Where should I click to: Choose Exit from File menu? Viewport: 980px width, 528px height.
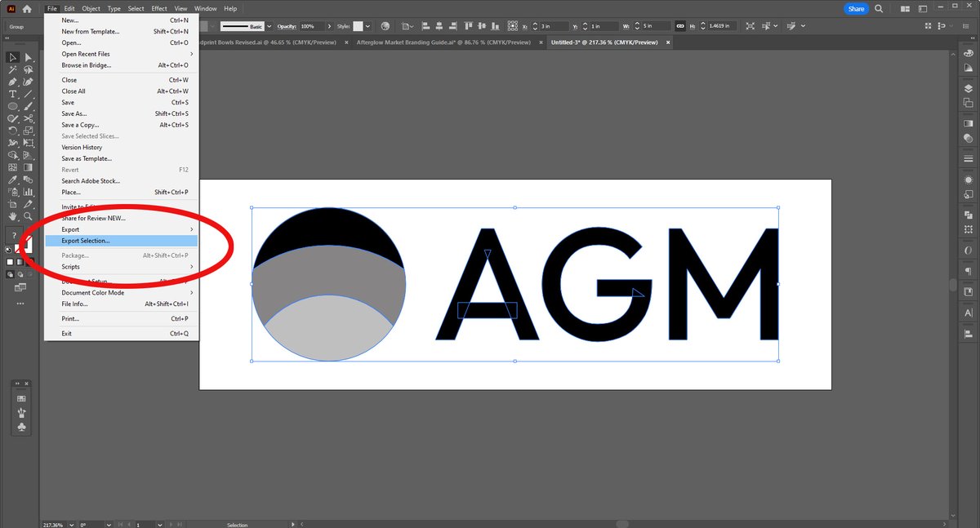(x=122, y=334)
